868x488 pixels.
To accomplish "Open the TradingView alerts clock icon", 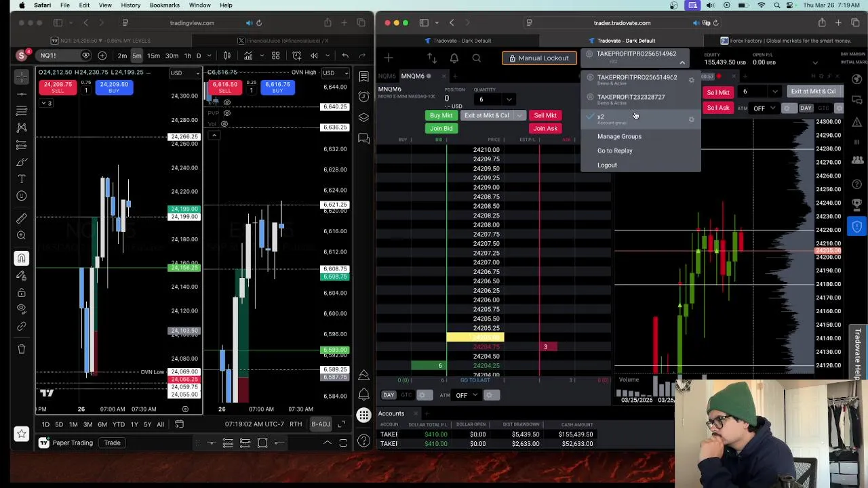I will 364,97.
